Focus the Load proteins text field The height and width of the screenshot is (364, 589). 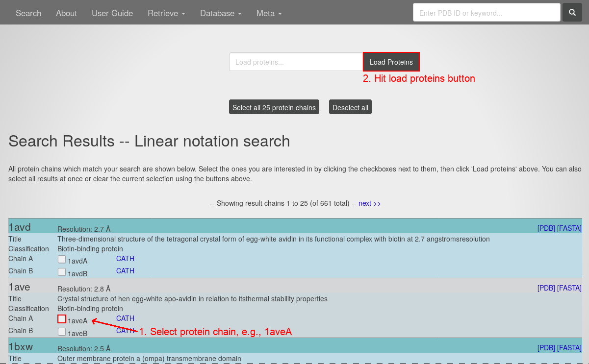296,62
